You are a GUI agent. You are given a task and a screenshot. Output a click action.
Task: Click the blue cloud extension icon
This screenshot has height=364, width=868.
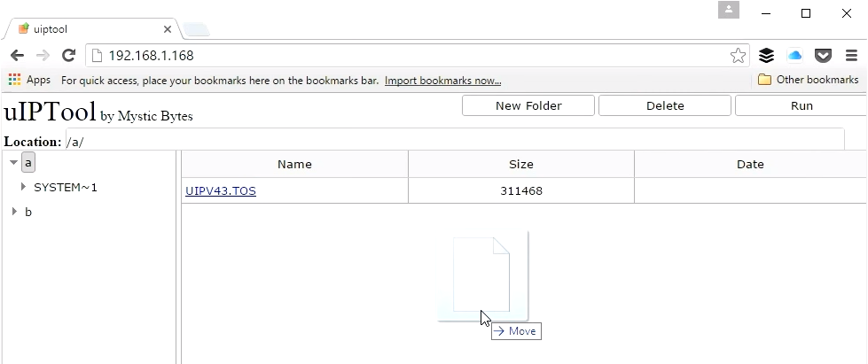795,55
